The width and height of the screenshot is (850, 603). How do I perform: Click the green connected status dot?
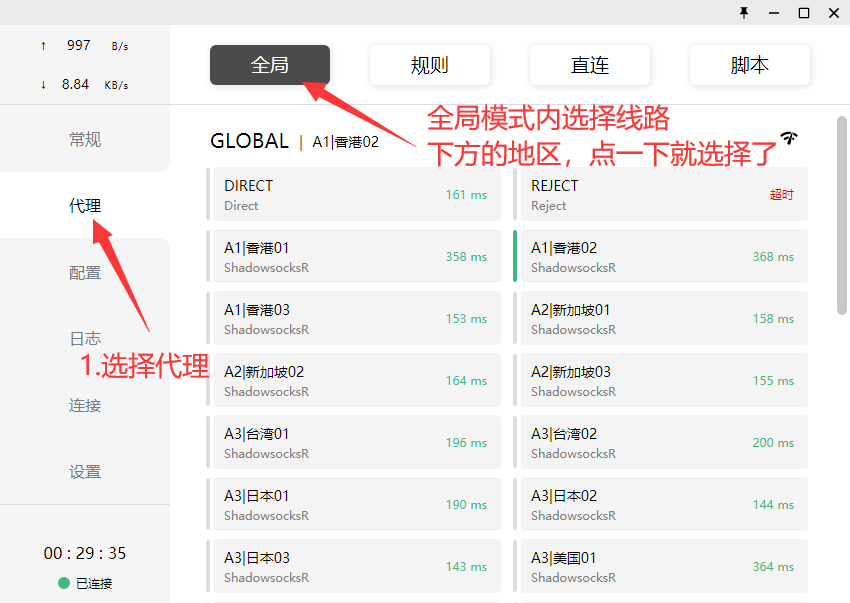point(64,584)
